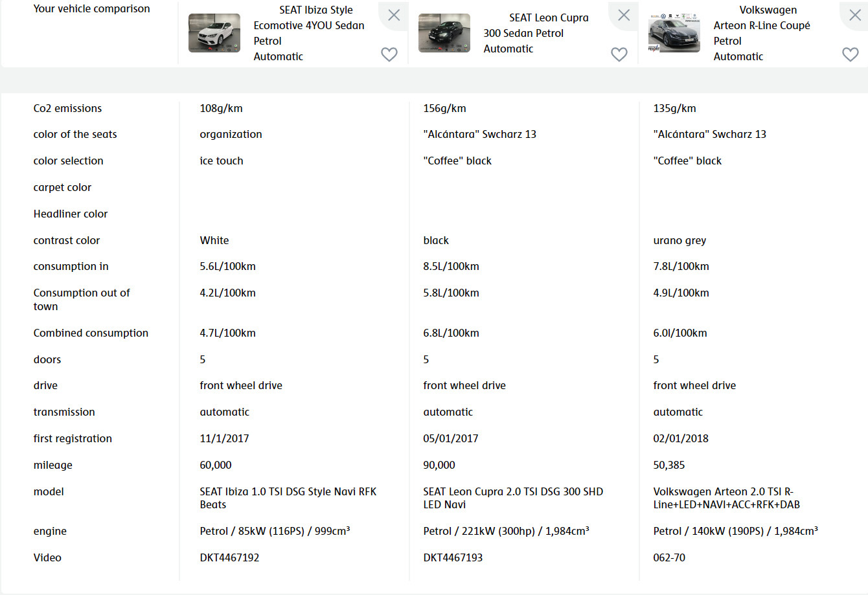Select the 108g/km emissions value
The width and height of the screenshot is (868, 595).
[x=221, y=109]
